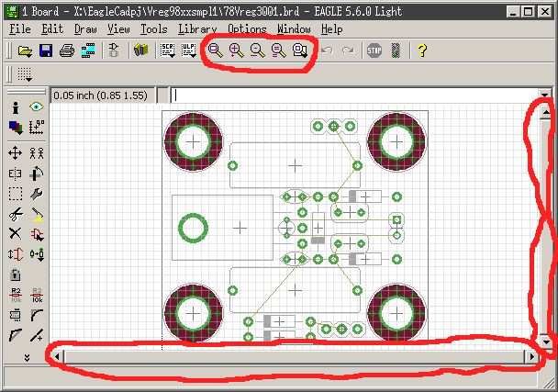Choose the zoom select area tool
Viewport: 558px width, 392px height.
coord(300,50)
